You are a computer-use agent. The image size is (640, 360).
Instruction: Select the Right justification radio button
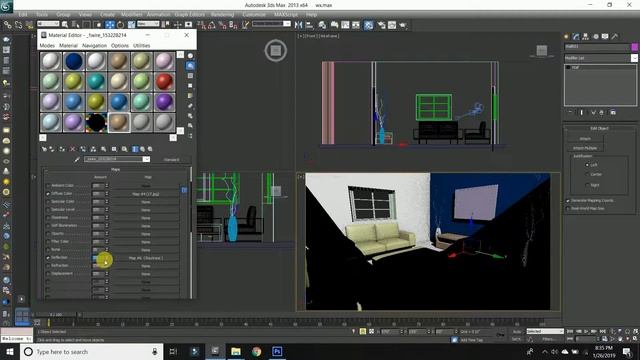pos(587,185)
